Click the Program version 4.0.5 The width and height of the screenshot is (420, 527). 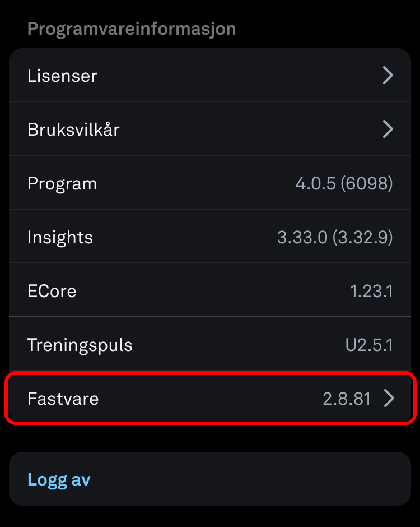(316, 183)
